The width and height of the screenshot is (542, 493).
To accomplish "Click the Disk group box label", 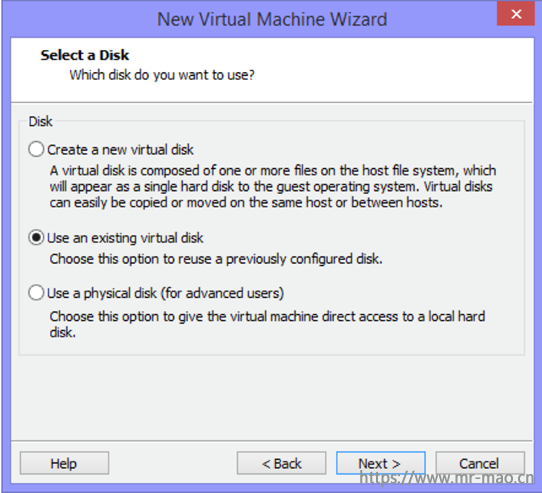I will 40,122.
